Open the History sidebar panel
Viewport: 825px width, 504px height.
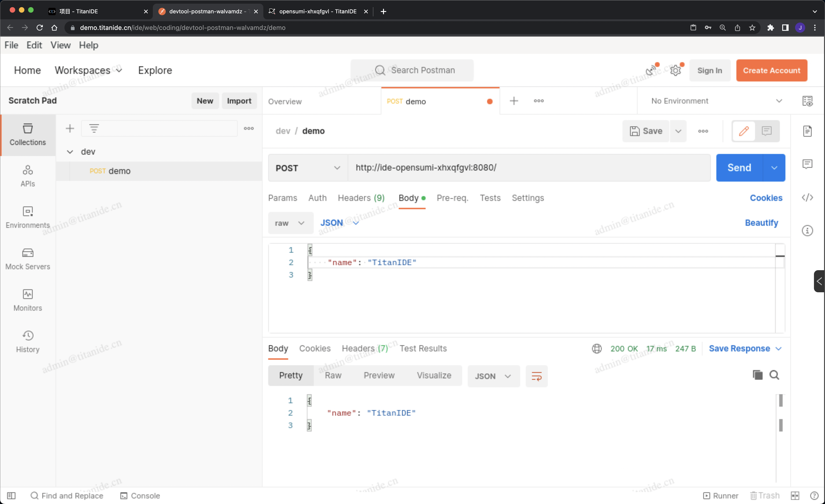(x=28, y=342)
